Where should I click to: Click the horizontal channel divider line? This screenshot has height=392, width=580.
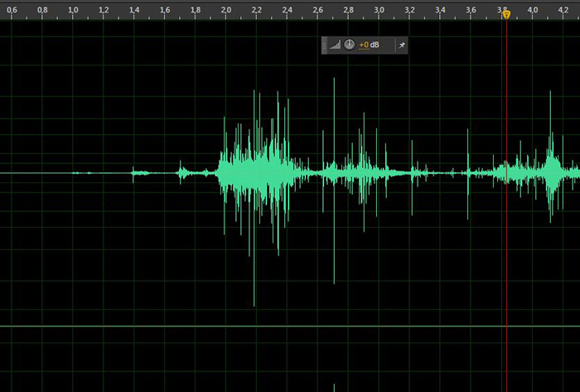[x=290, y=326]
